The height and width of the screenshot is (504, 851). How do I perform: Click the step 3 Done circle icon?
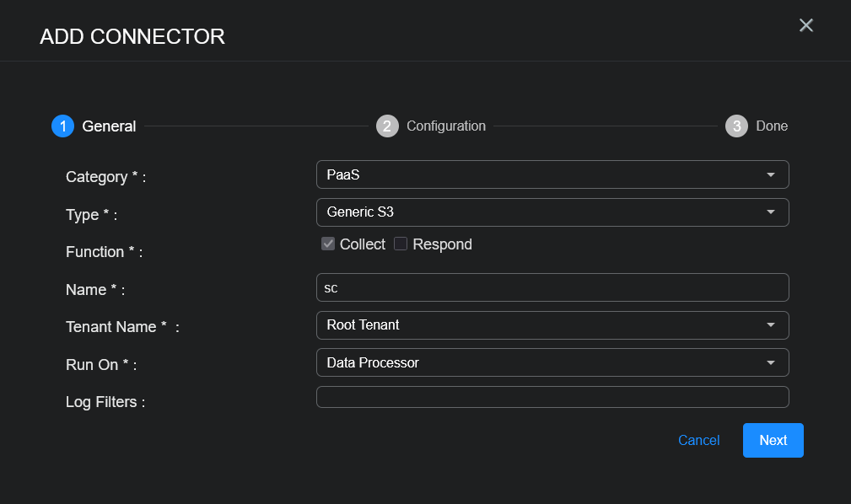pyautogui.click(x=736, y=126)
